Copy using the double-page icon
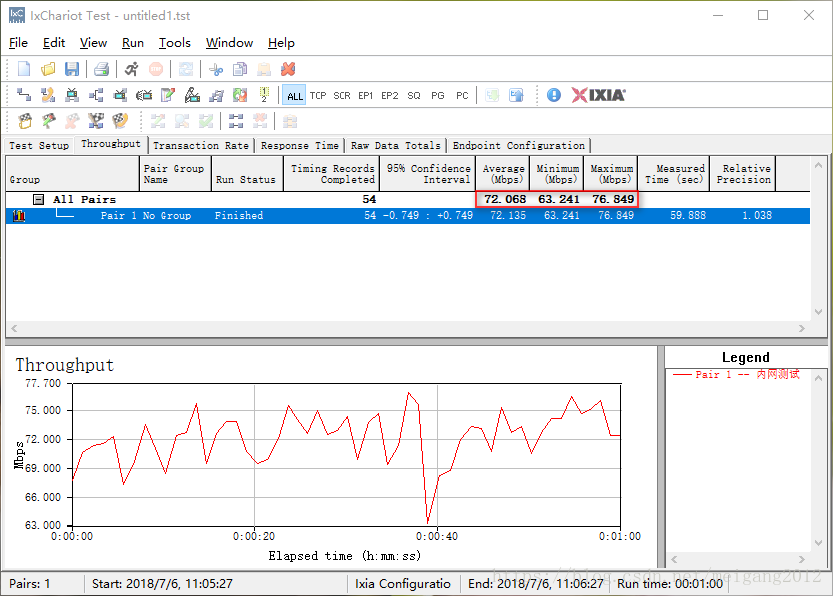This screenshot has width=833, height=596. click(x=240, y=69)
